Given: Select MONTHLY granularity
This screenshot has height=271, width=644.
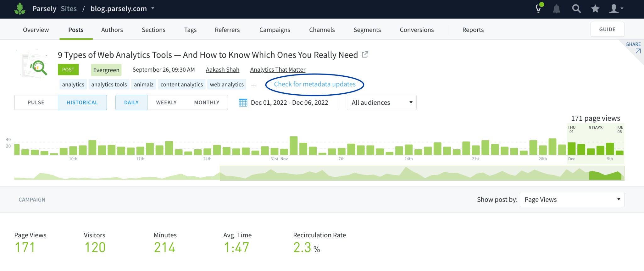Looking at the screenshot, I should click(207, 102).
